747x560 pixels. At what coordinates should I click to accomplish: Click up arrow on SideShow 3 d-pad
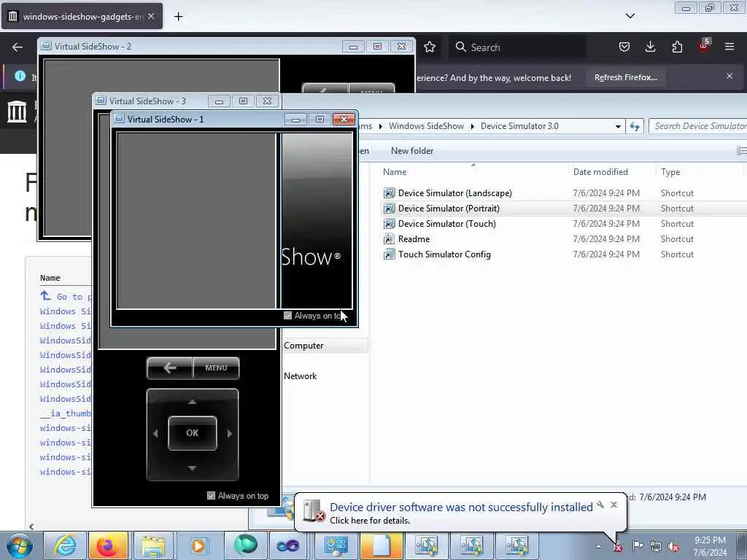(192, 402)
